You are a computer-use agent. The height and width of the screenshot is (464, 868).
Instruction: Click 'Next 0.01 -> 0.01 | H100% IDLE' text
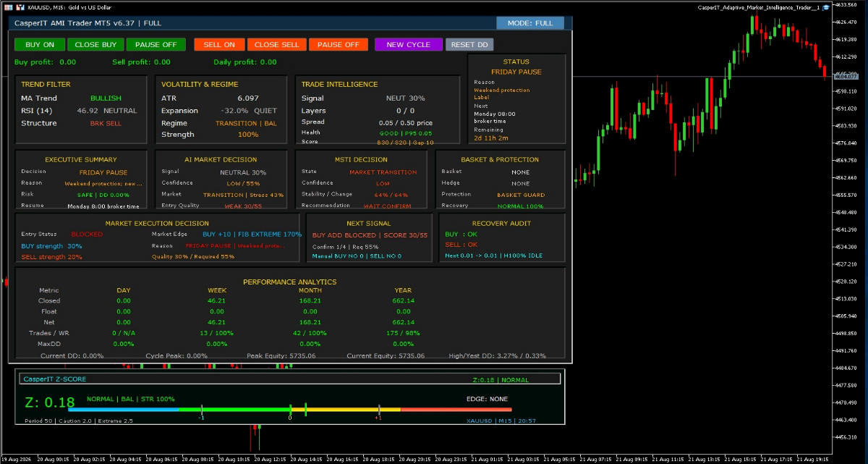[x=494, y=256]
